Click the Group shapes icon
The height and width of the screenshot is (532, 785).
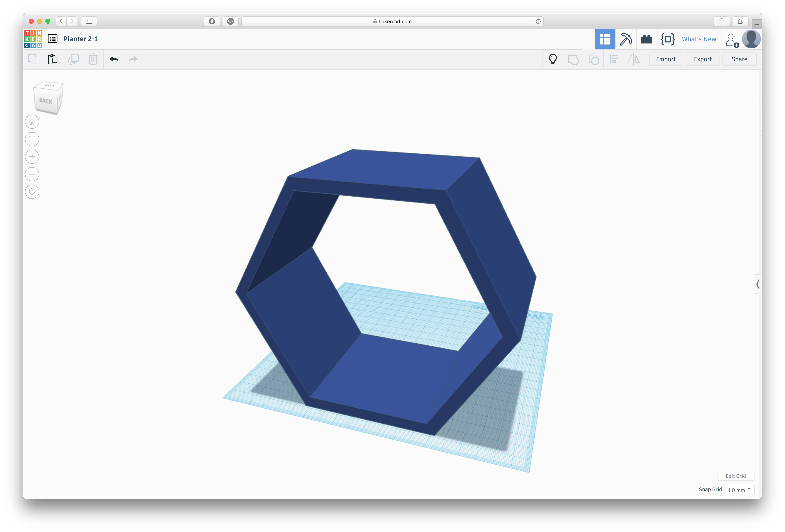[x=573, y=60]
